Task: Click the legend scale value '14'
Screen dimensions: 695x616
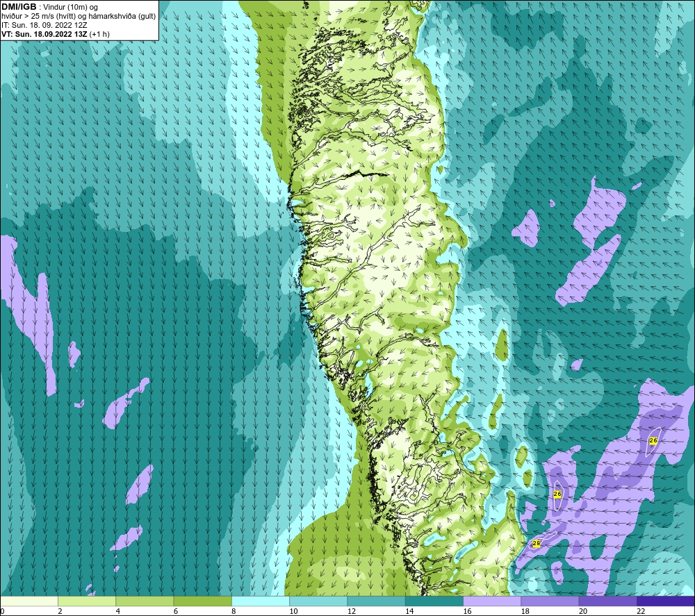Action: 409,612
